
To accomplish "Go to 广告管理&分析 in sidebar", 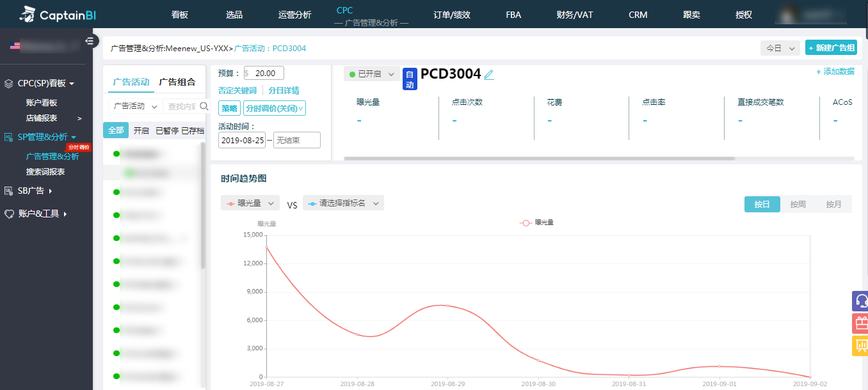I will pos(52,157).
